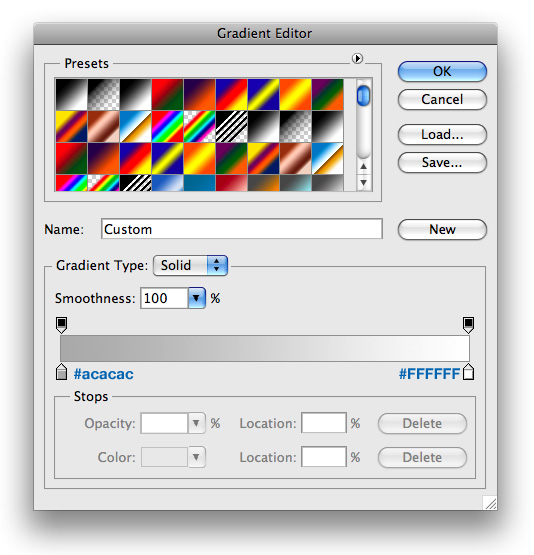Select the gray-to-cyan gradient preset
This screenshot has height=555, width=534.
[x=295, y=183]
